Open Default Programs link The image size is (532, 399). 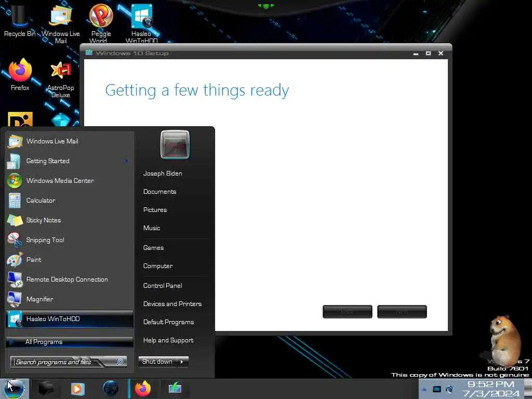169,322
